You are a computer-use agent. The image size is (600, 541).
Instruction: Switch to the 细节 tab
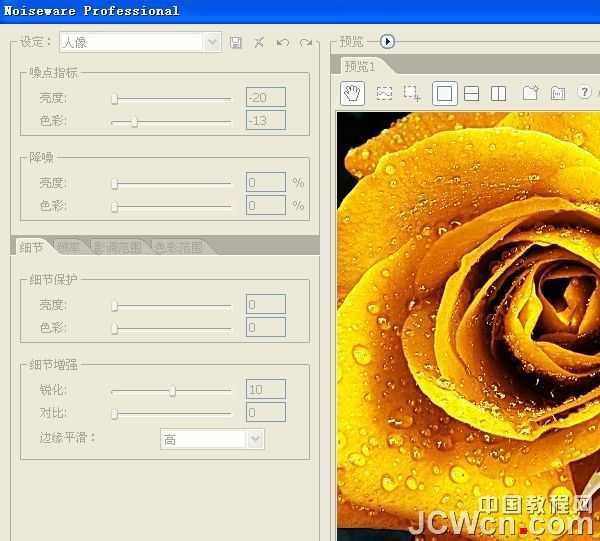click(x=32, y=247)
